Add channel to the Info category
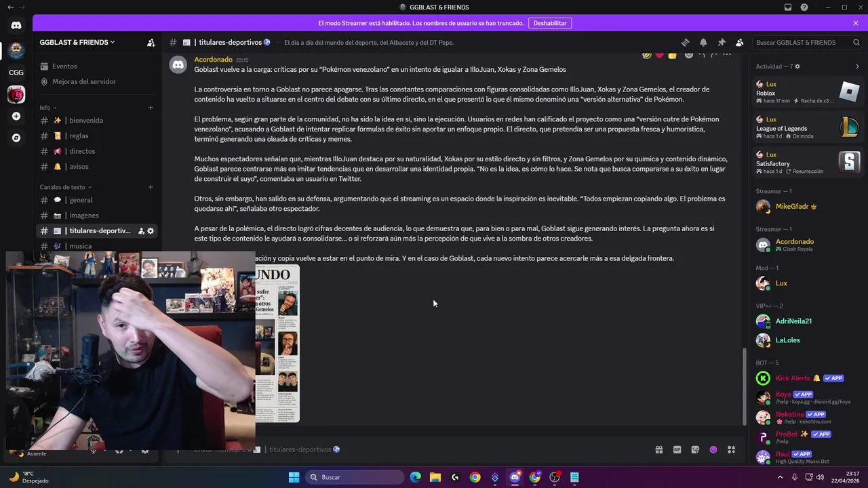The height and width of the screenshot is (488, 868). click(151, 108)
